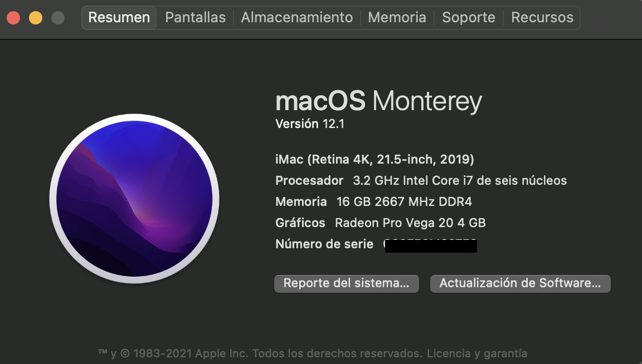Image resolution: width=642 pixels, height=364 pixels.
Task: Click the Memoria 16 GB DDR4 line
Action: coord(373,202)
